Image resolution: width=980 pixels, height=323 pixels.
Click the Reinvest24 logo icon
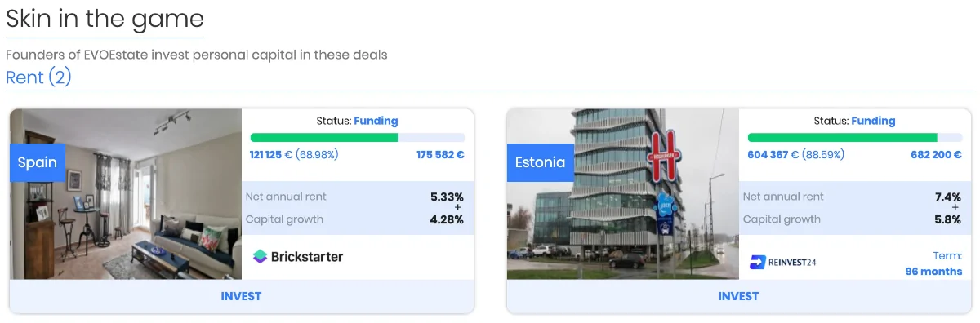[758, 262]
